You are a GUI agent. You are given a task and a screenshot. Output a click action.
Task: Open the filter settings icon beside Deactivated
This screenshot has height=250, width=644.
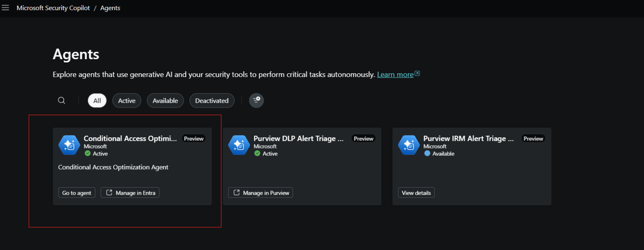[x=256, y=100]
